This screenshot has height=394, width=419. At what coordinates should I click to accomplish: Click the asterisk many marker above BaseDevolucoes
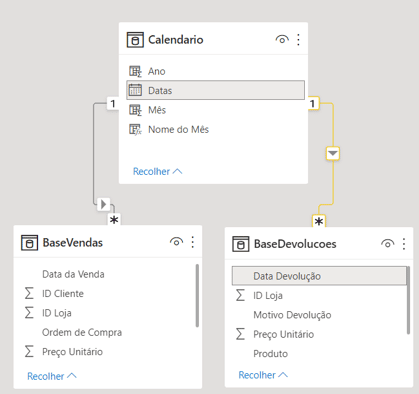(x=319, y=221)
